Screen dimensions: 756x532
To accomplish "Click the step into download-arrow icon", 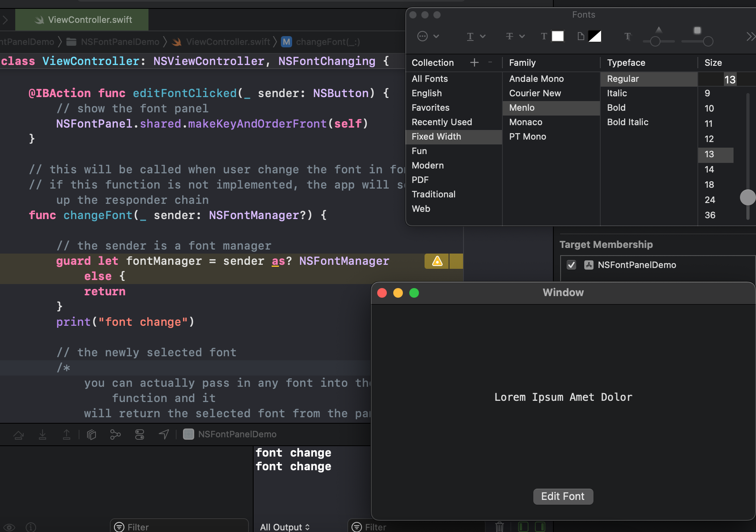I will (43, 435).
